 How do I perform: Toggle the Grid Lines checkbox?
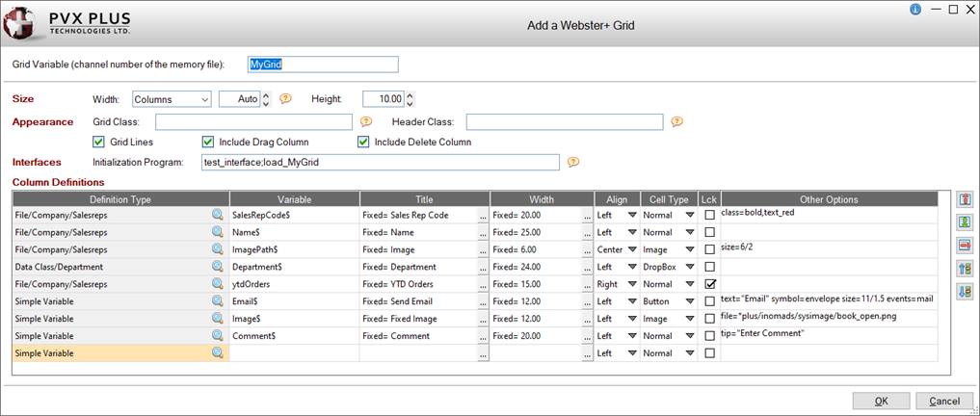click(98, 142)
